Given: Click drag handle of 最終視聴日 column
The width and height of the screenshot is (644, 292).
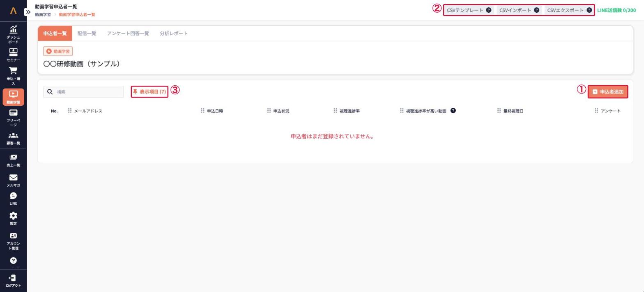Looking at the screenshot, I should click(x=499, y=111).
